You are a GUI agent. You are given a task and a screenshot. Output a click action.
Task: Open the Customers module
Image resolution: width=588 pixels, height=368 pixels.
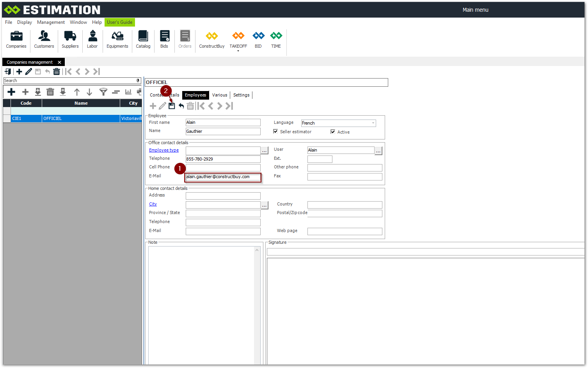(44, 39)
